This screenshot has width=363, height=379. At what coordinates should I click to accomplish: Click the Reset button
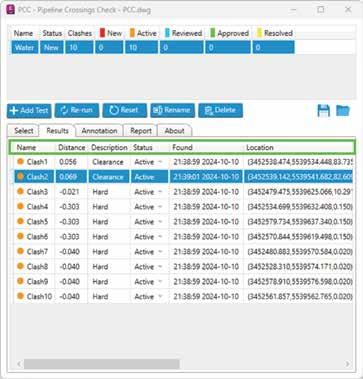pos(125,110)
